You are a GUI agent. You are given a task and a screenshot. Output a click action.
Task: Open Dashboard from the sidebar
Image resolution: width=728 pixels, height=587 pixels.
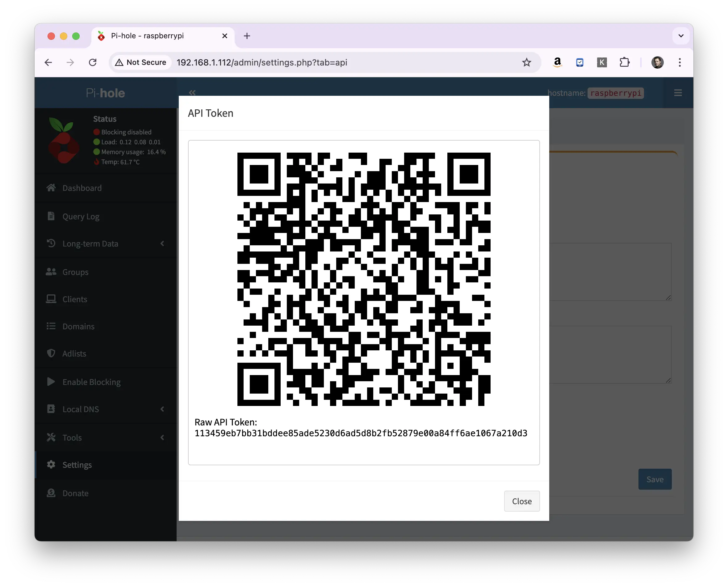click(82, 188)
